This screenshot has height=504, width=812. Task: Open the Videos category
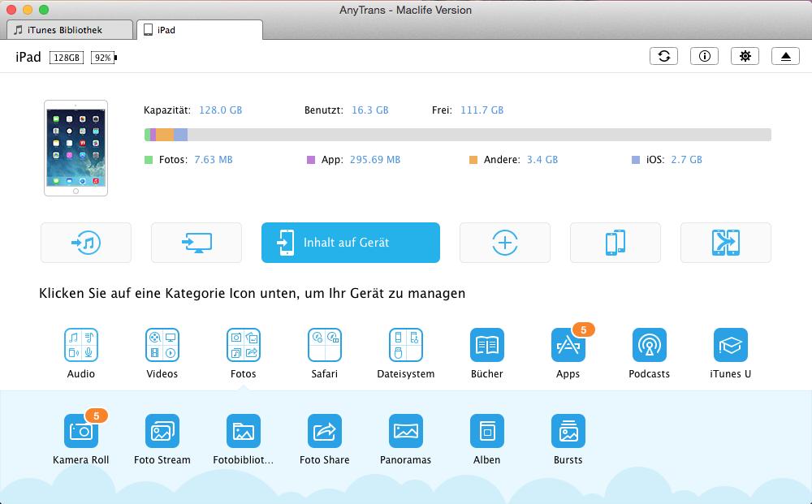(162, 345)
